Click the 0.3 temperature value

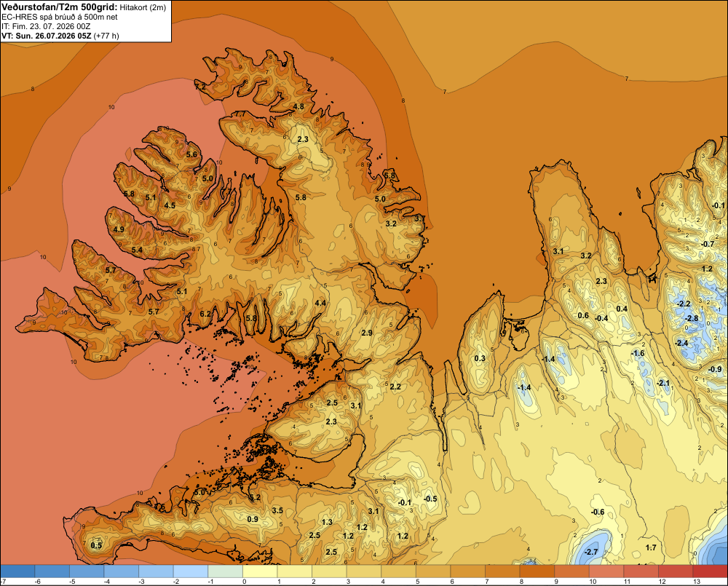coord(480,358)
